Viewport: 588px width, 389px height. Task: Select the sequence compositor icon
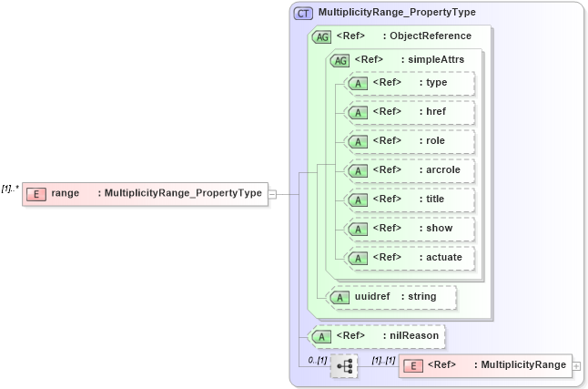344,365
